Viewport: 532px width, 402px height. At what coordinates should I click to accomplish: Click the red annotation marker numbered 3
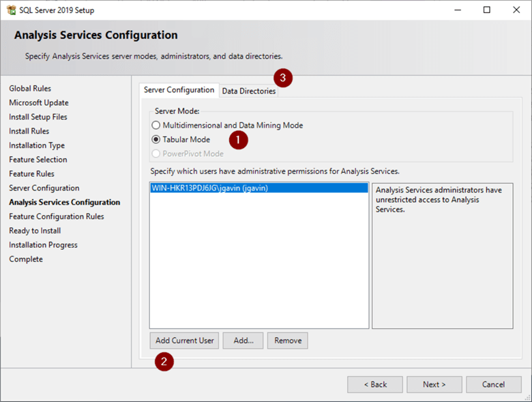coord(283,78)
